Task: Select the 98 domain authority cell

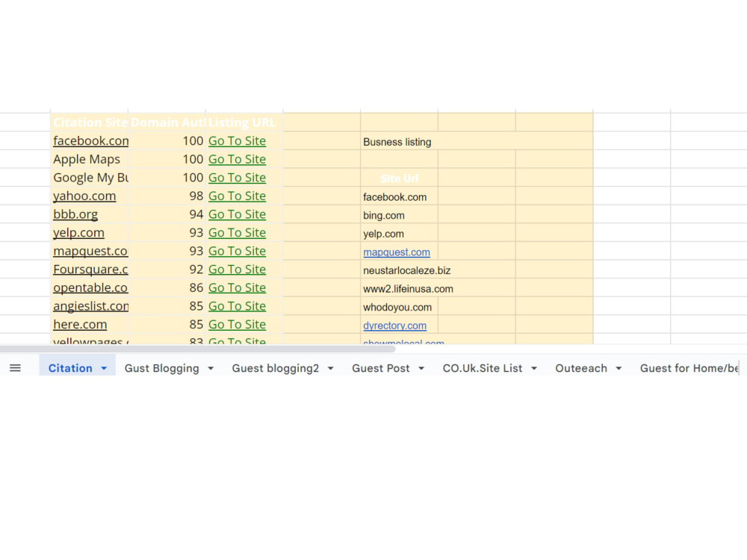Action: (x=167, y=196)
